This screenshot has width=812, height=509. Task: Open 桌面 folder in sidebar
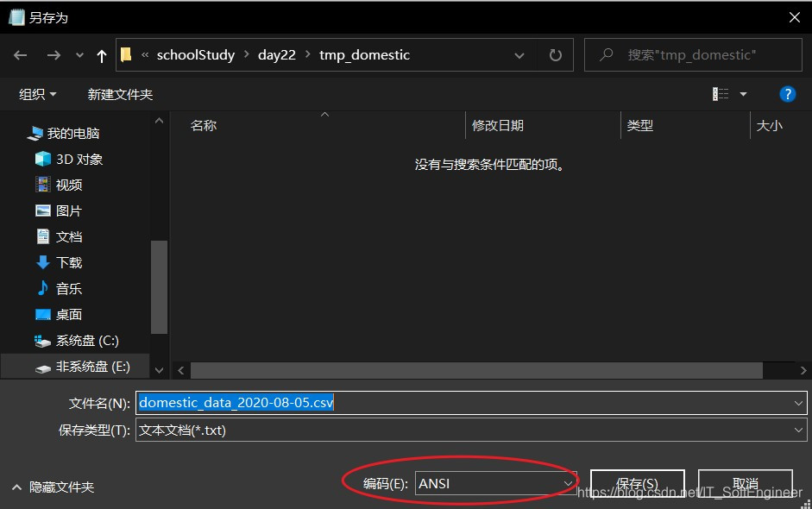tap(69, 314)
